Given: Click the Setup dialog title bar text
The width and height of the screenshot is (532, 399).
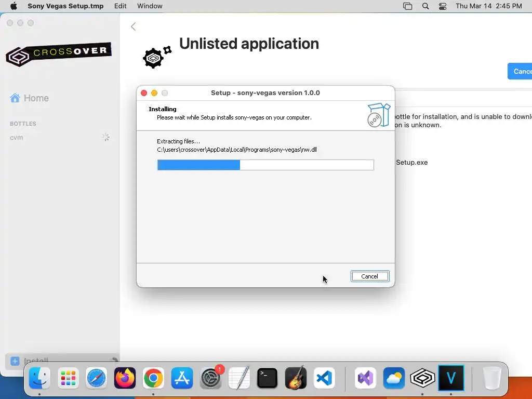Looking at the screenshot, I should coord(265,93).
